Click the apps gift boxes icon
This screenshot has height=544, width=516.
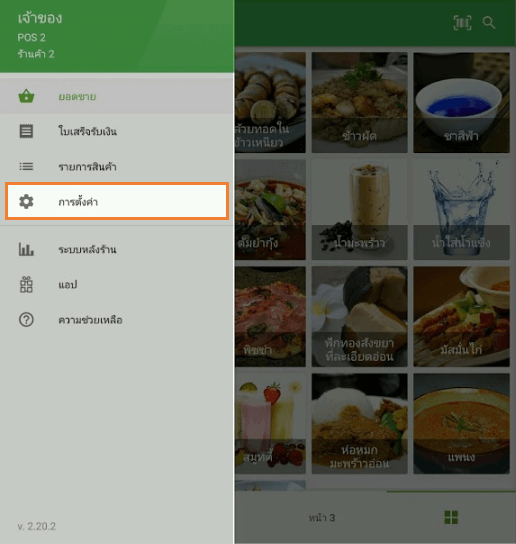(26, 284)
